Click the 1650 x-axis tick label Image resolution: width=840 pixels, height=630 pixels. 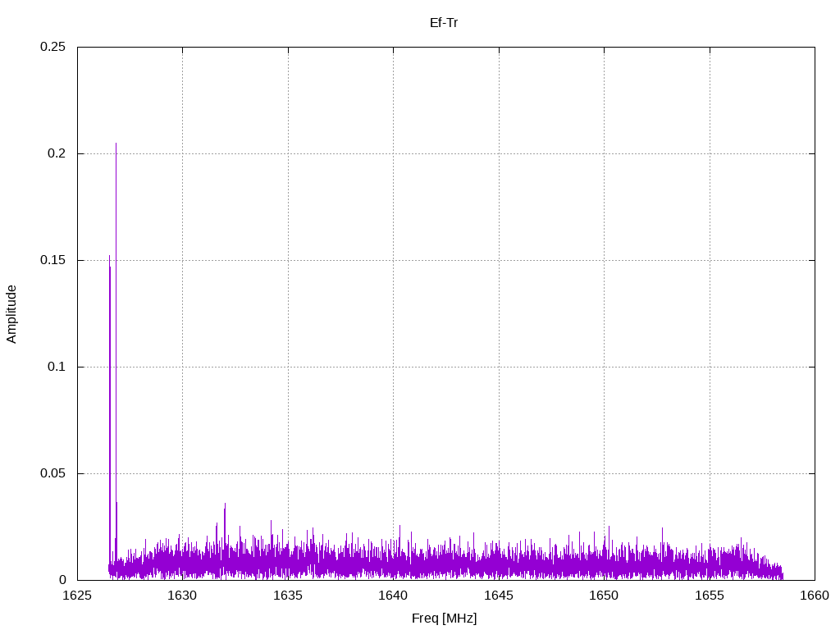point(604,596)
